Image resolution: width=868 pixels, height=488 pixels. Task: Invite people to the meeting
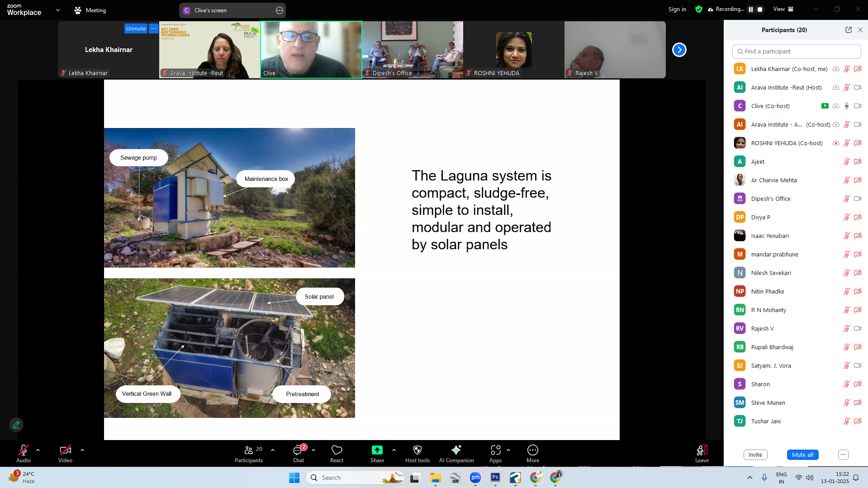[x=755, y=455]
